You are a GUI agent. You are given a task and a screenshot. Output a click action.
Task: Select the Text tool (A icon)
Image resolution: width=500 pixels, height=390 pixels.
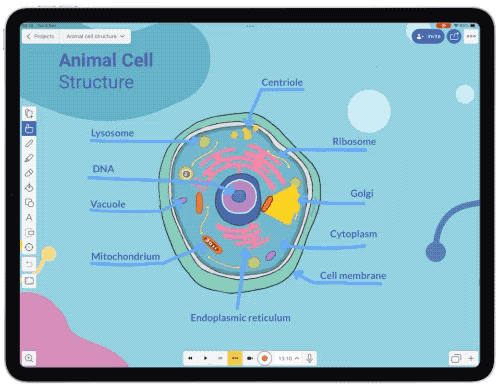pyautogui.click(x=29, y=218)
